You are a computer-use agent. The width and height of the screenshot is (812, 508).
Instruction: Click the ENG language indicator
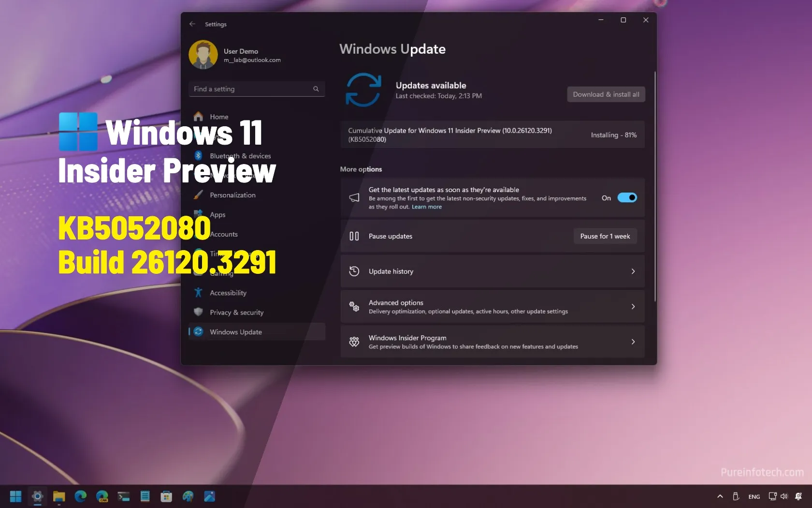(754, 497)
